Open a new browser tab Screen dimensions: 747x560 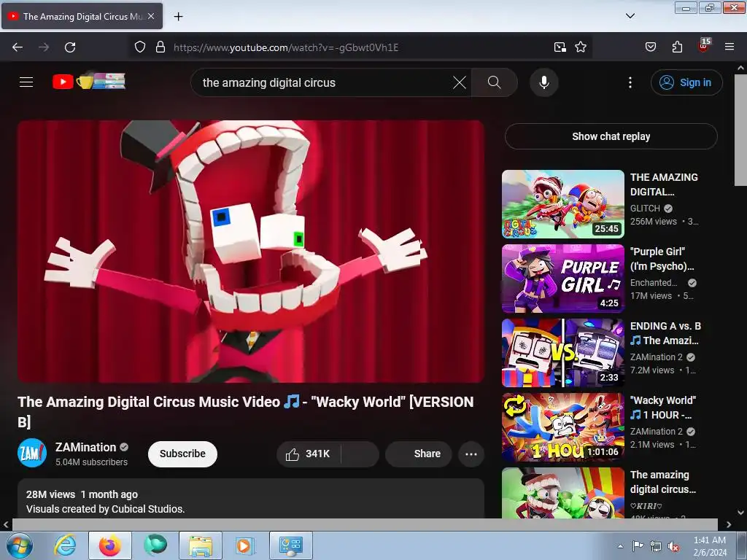178,17
